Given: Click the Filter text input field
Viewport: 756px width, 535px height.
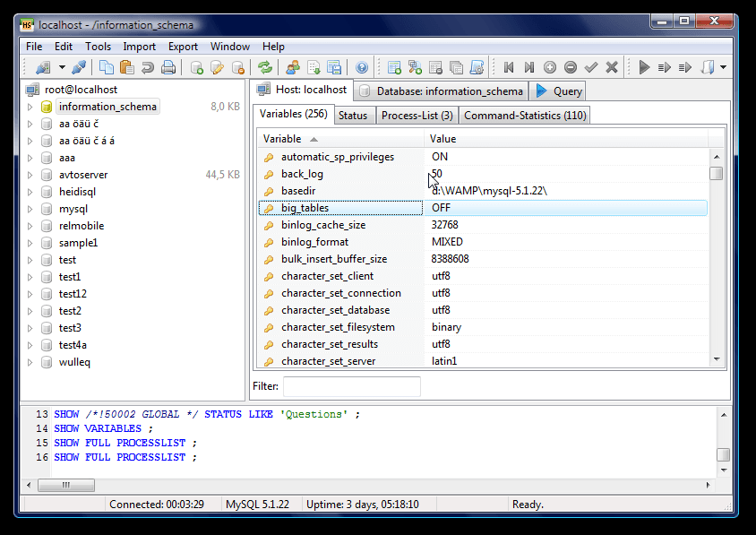Looking at the screenshot, I should pos(352,386).
